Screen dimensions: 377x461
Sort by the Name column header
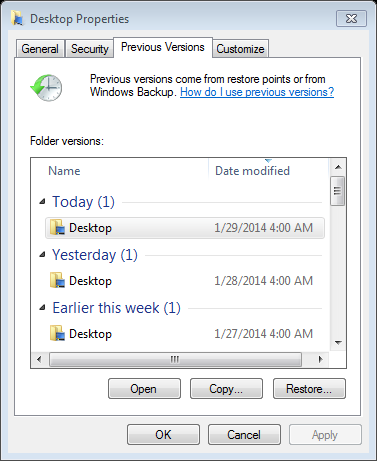[120, 171]
